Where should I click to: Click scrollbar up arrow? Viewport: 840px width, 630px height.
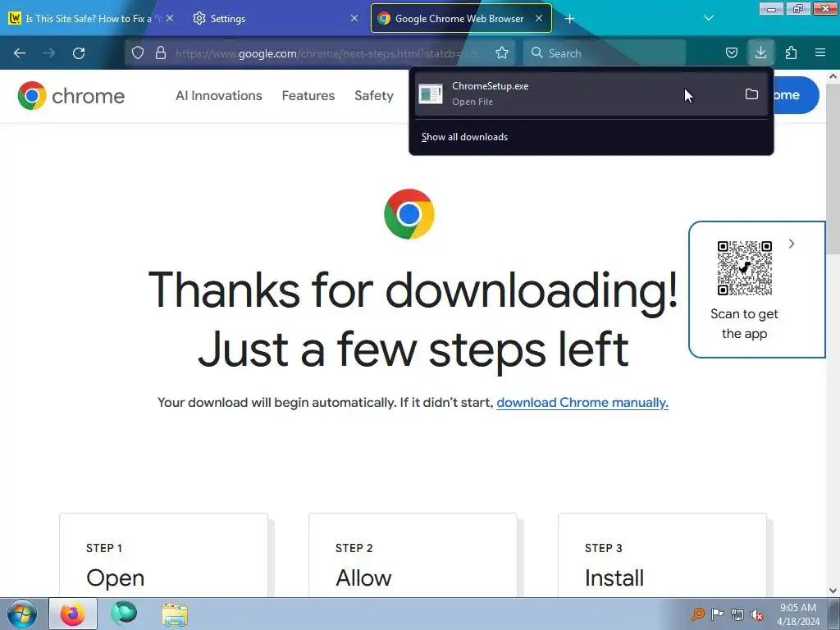tap(833, 76)
